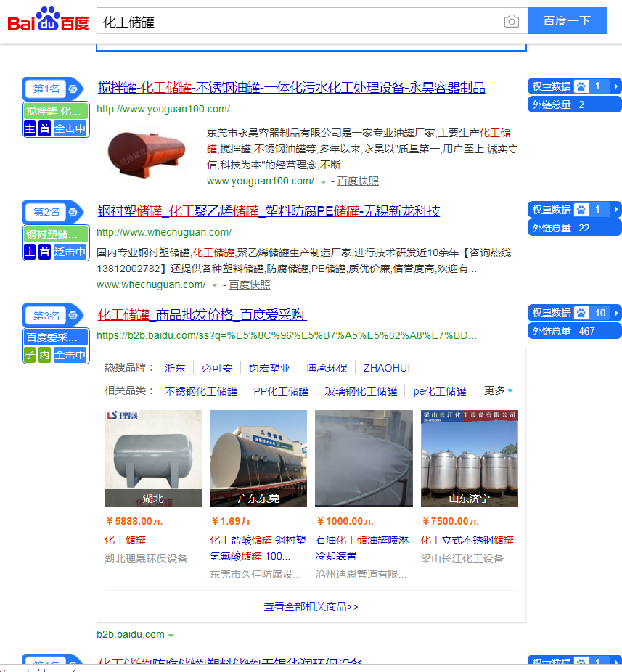Viewport: 622px width, 672px height.
Task: Open the 化工立式不锈钢储罐 product link
Action: pos(467,540)
